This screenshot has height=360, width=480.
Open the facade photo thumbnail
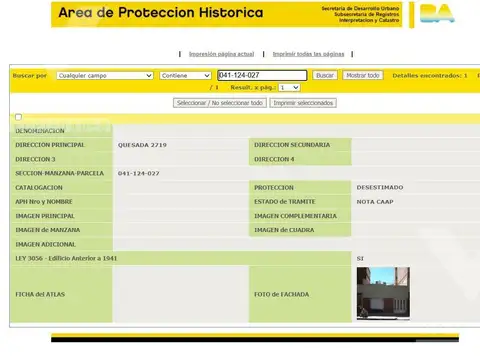(383, 293)
